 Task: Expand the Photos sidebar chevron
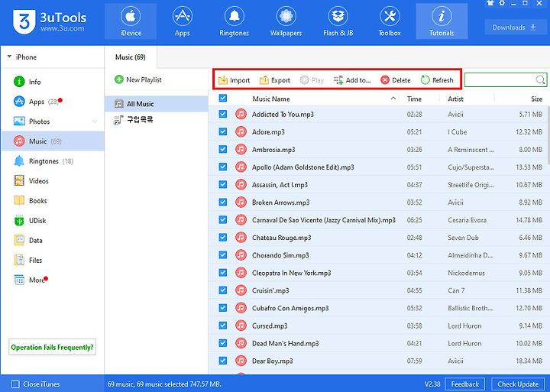tap(95, 121)
